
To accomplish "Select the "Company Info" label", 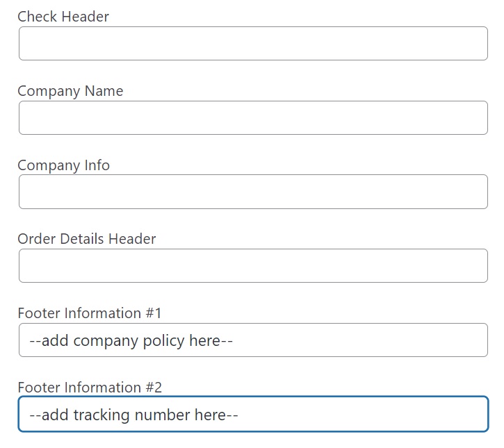I will (64, 165).
